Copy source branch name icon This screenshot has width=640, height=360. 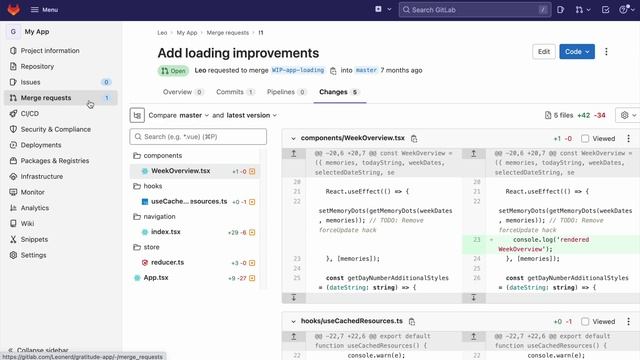click(x=333, y=71)
